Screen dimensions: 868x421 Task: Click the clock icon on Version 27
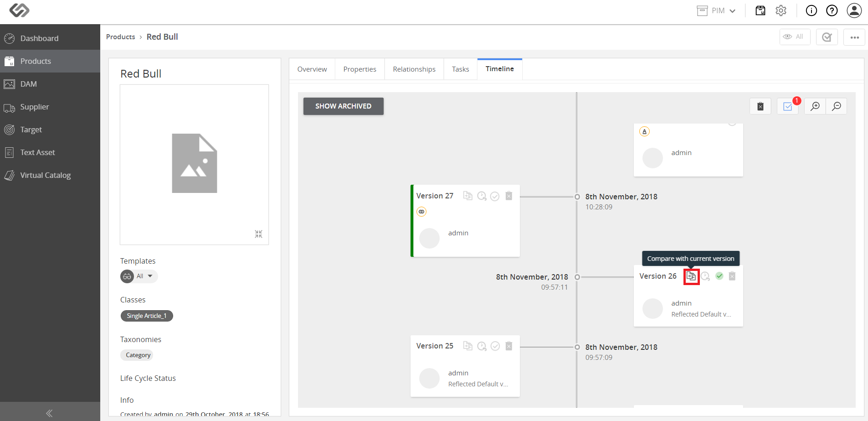(482, 196)
